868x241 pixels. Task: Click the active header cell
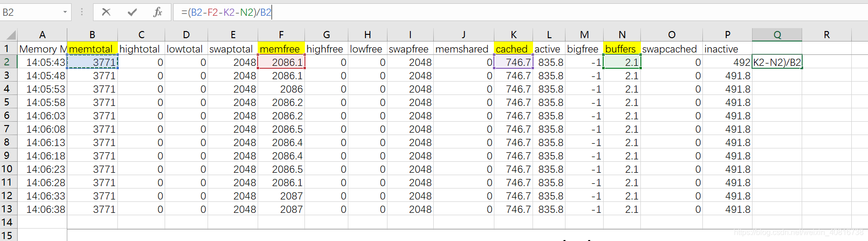click(549, 49)
